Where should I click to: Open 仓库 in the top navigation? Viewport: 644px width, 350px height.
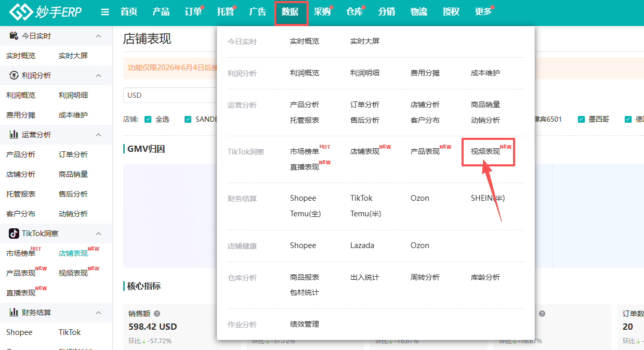pos(354,12)
